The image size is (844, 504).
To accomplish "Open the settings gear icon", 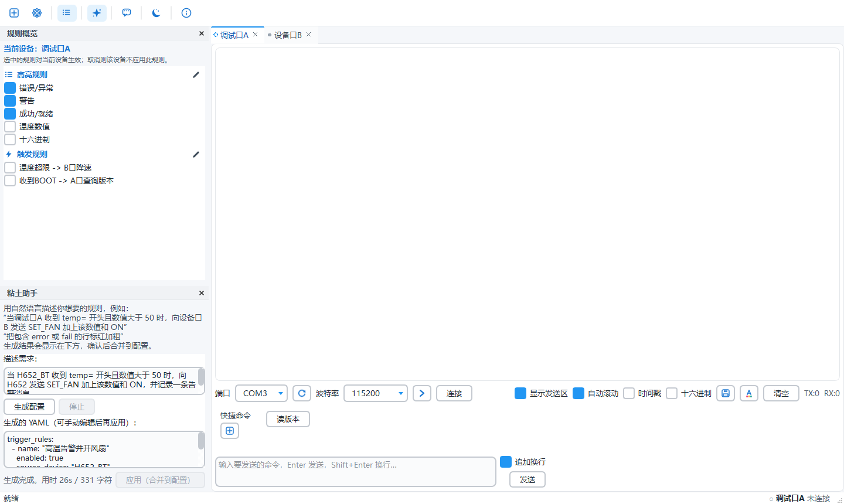I will tap(37, 13).
